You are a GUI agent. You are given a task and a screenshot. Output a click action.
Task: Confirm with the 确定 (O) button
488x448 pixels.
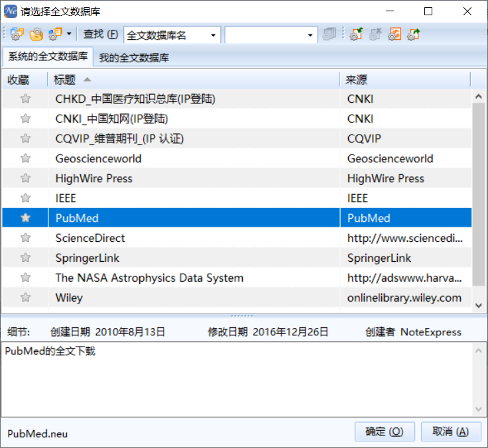385,431
